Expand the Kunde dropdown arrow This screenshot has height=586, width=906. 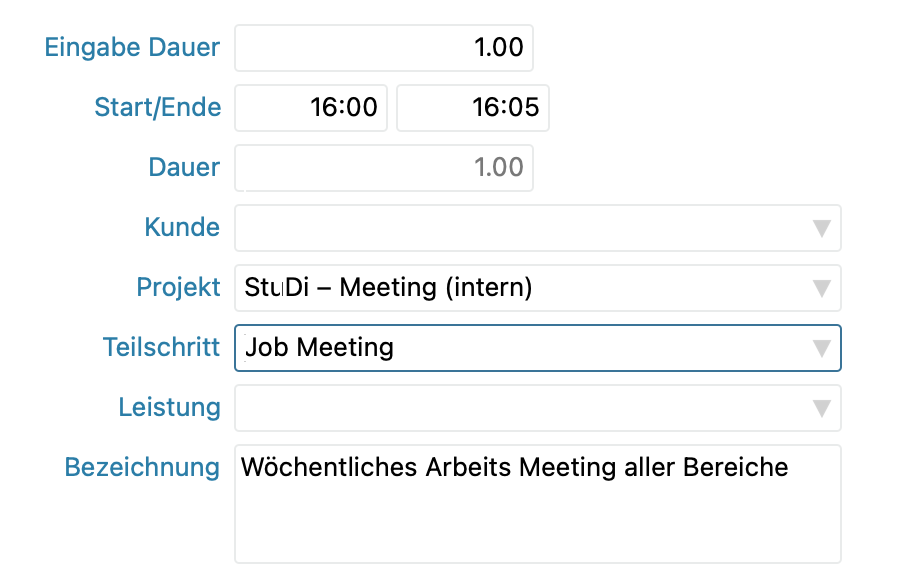(821, 228)
